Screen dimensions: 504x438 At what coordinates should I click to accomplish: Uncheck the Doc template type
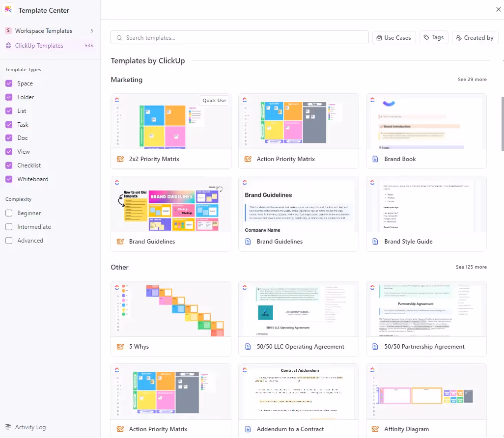click(x=9, y=138)
